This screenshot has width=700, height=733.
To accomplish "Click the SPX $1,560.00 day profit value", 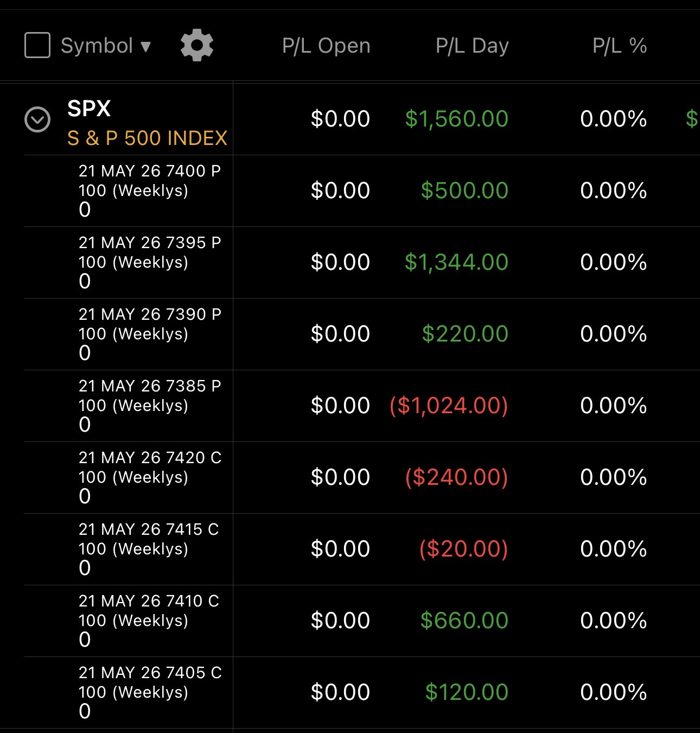I will click(456, 119).
